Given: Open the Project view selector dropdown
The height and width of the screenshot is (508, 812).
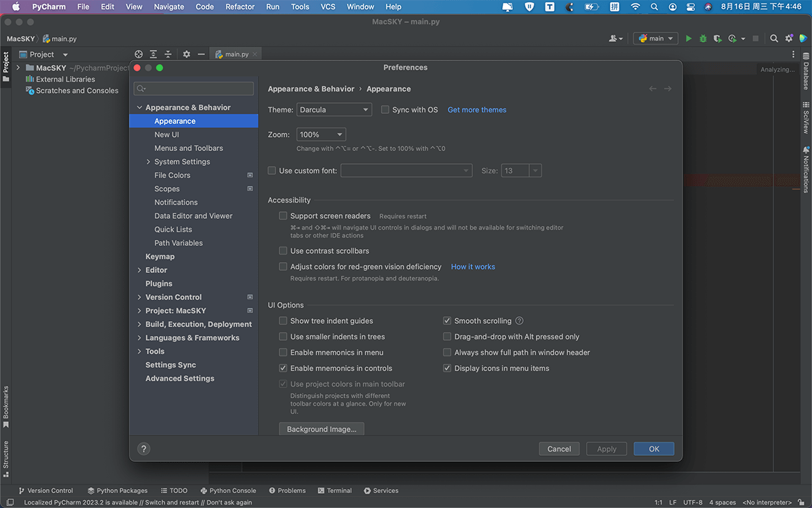Looking at the screenshot, I should [44, 54].
